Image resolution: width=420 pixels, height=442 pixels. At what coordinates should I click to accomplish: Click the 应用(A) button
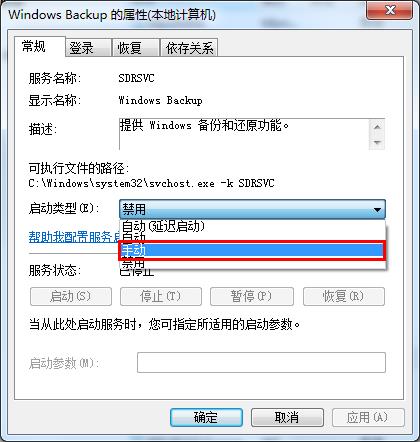point(368,417)
